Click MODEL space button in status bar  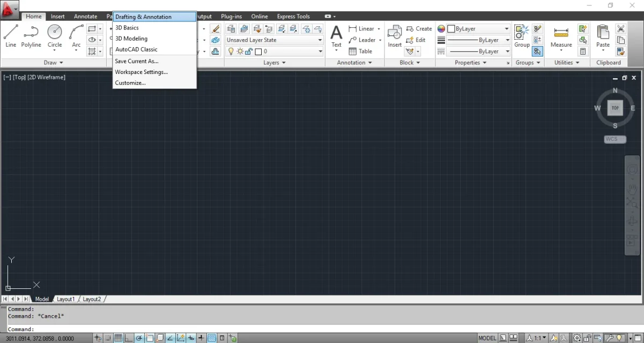(x=487, y=338)
